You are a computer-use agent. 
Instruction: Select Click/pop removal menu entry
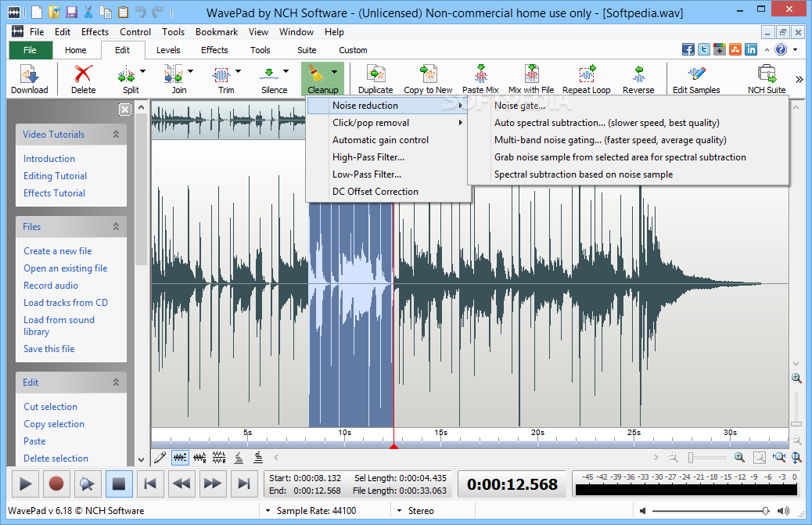tap(388, 123)
